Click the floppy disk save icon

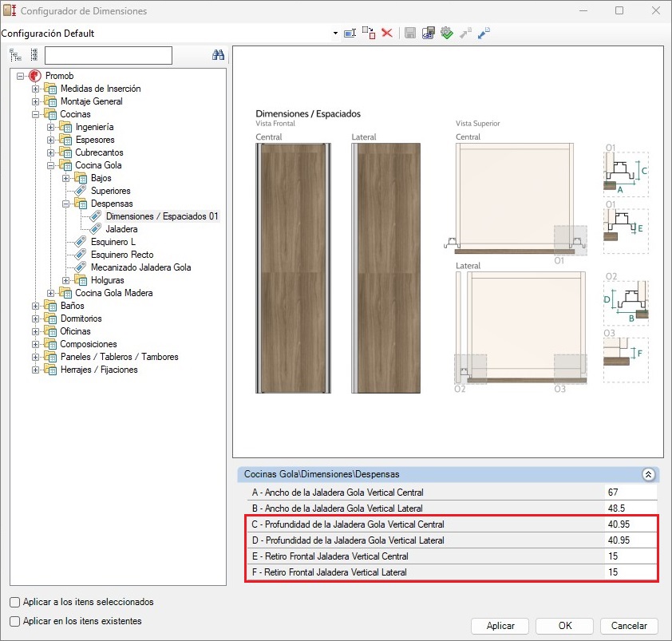tap(410, 34)
